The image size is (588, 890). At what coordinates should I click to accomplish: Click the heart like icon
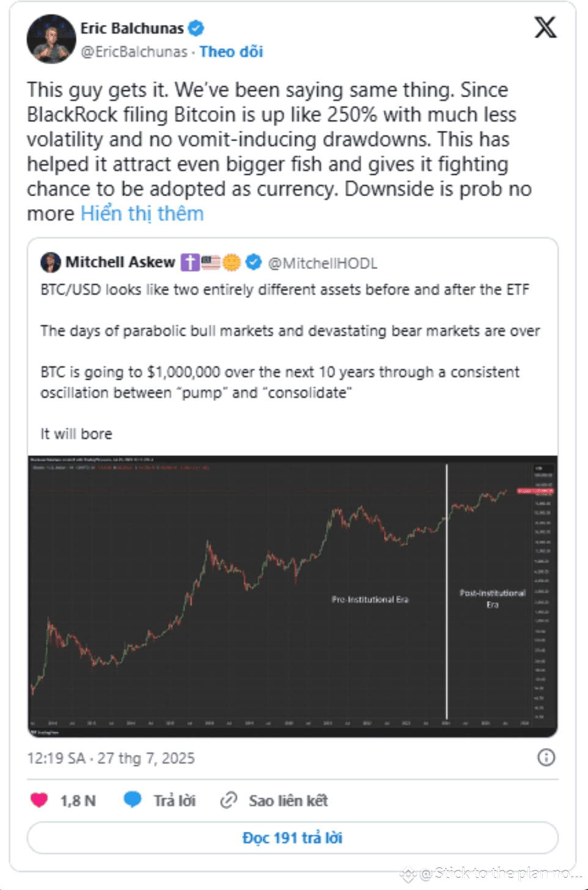[39, 800]
